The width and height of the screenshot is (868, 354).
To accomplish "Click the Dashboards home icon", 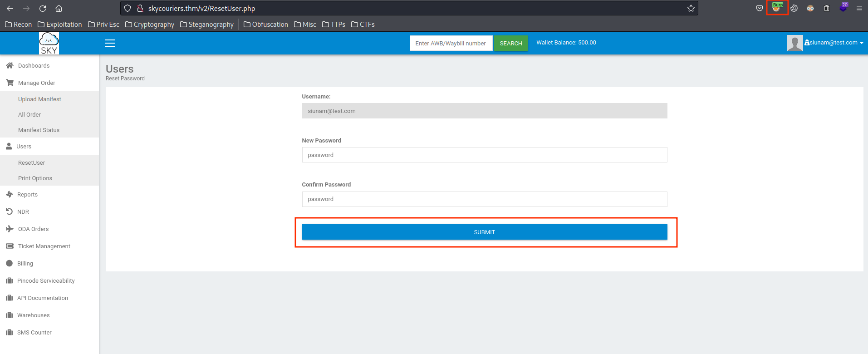I will tap(10, 65).
